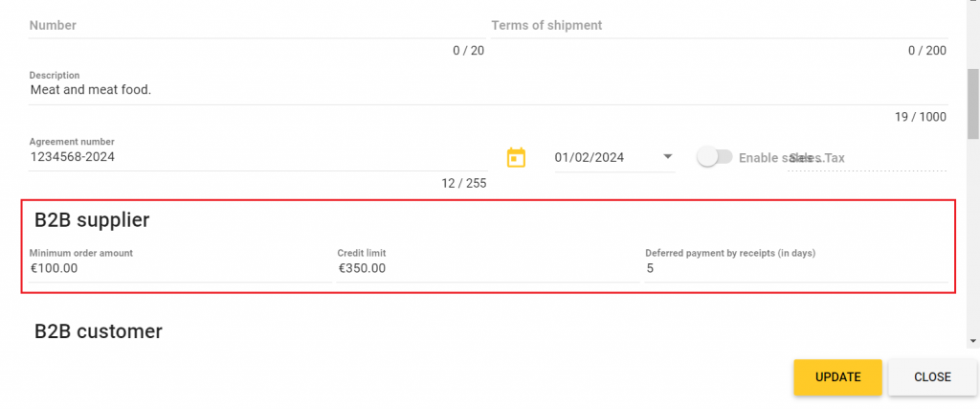The image size is (980, 409).
Task: Click the vertical scrollbar thumb
Action: tap(973, 103)
